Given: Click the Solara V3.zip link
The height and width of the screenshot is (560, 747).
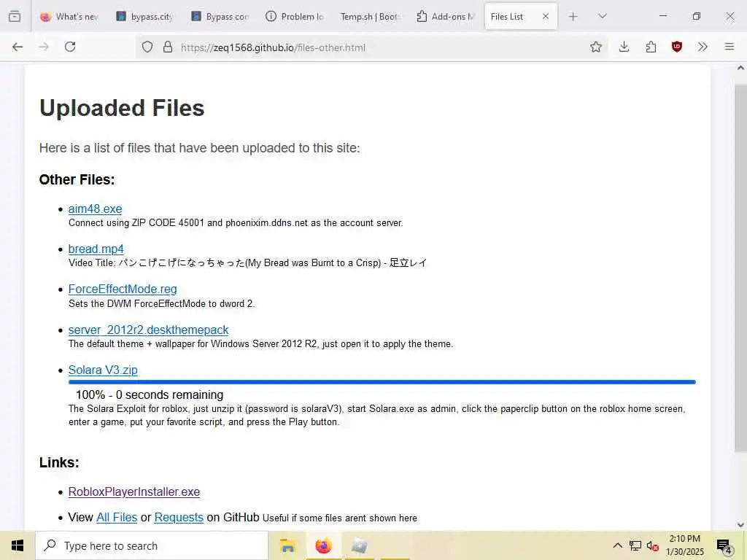Looking at the screenshot, I should pos(103,370).
